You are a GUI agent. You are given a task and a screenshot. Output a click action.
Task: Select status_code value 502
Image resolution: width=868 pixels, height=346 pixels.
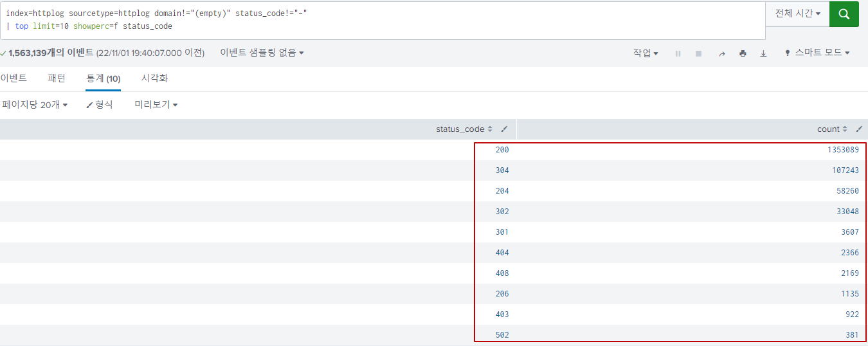[x=502, y=335]
